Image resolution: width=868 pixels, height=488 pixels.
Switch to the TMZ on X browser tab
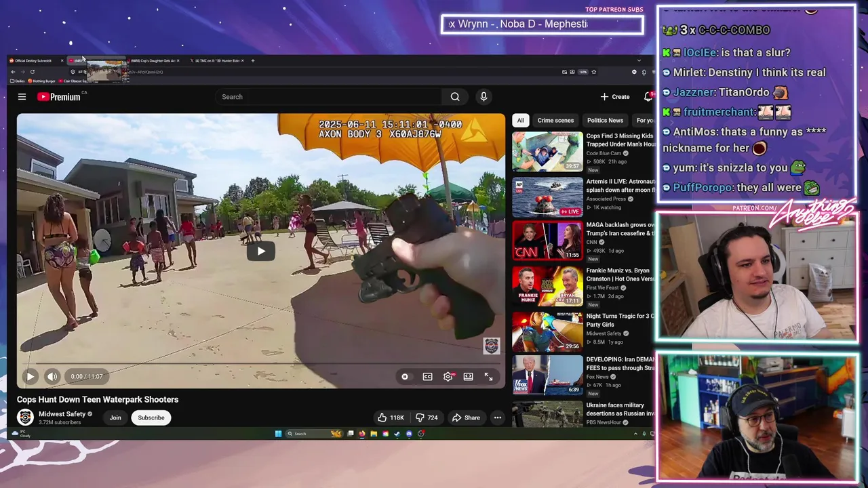click(x=216, y=61)
